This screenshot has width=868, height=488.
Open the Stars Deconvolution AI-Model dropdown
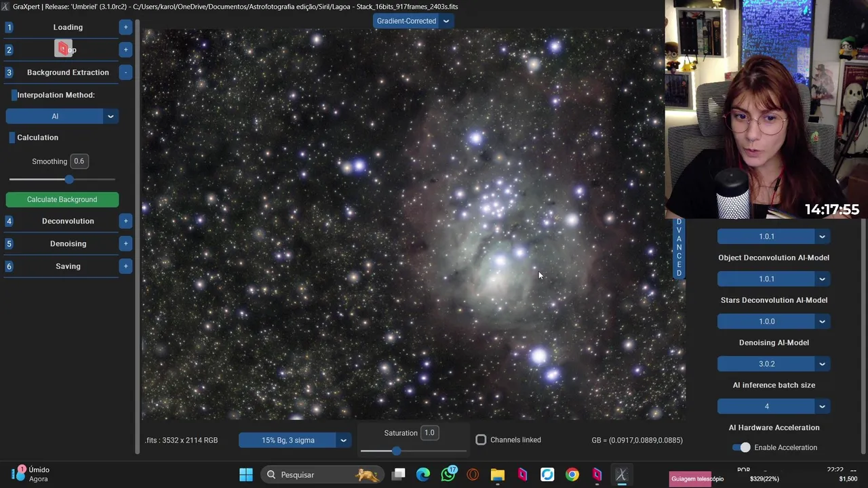tap(773, 321)
